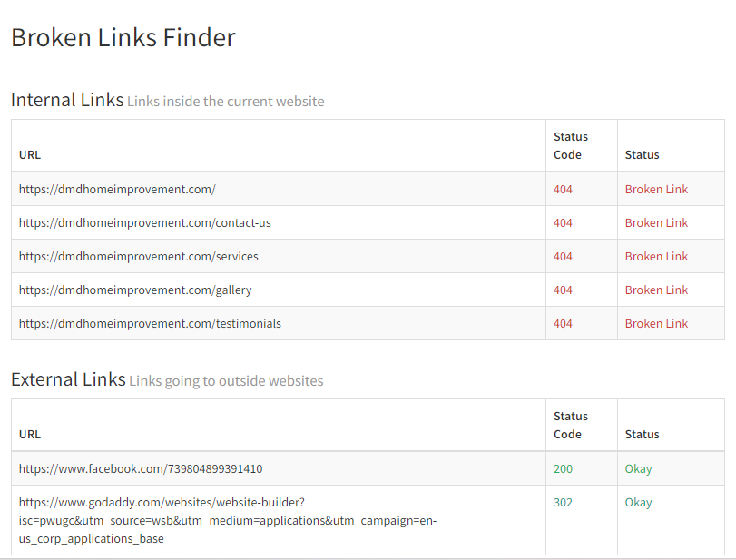Select the services page URL
Image resolution: width=736 pixels, height=560 pixels.
pos(138,257)
